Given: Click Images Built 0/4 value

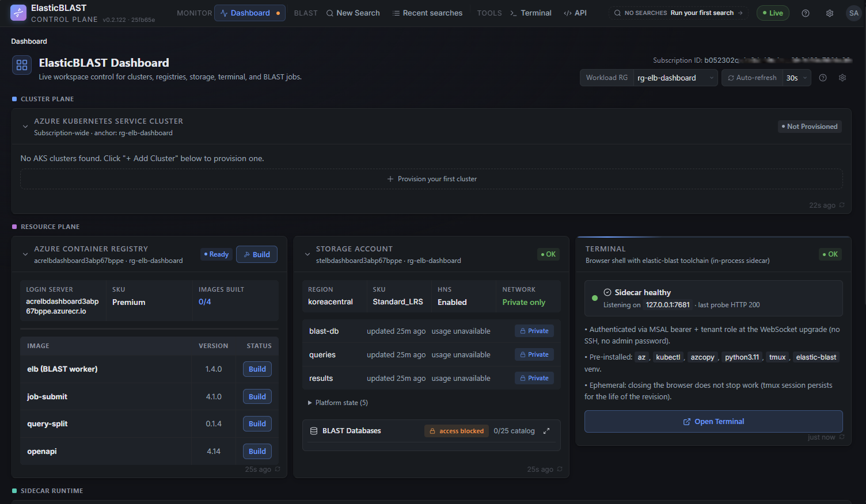Looking at the screenshot, I should coord(205,301).
